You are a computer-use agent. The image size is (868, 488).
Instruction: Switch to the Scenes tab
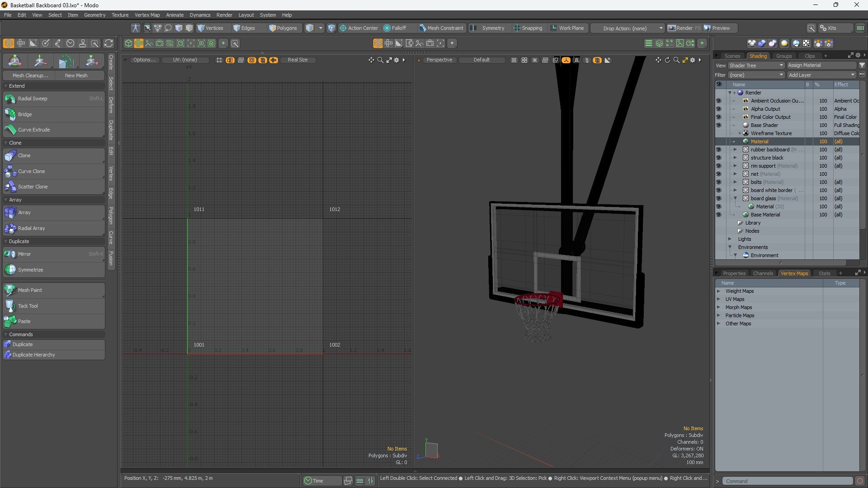coord(732,56)
